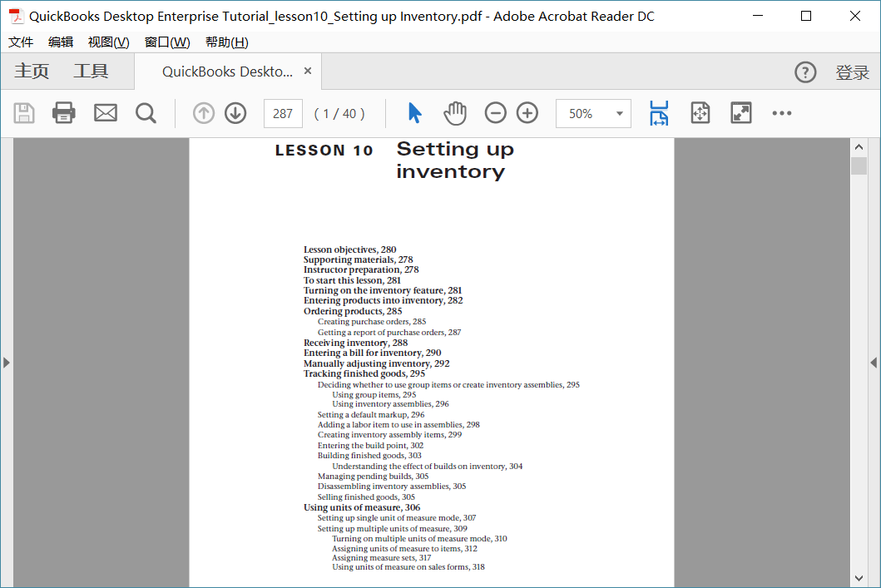Switch to the 主页 tab
The height and width of the screenshot is (588, 881).
coord(32,72)
